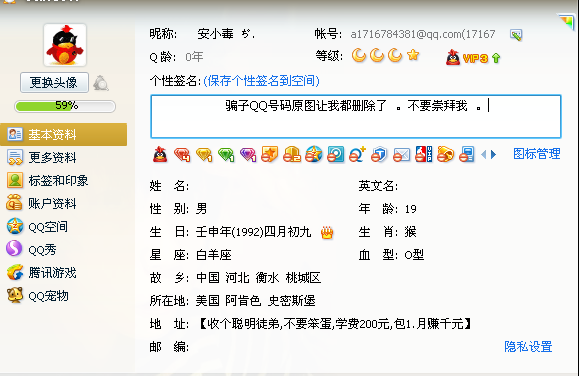Click the blue camera lens service icon

click(x=336, y=154)
